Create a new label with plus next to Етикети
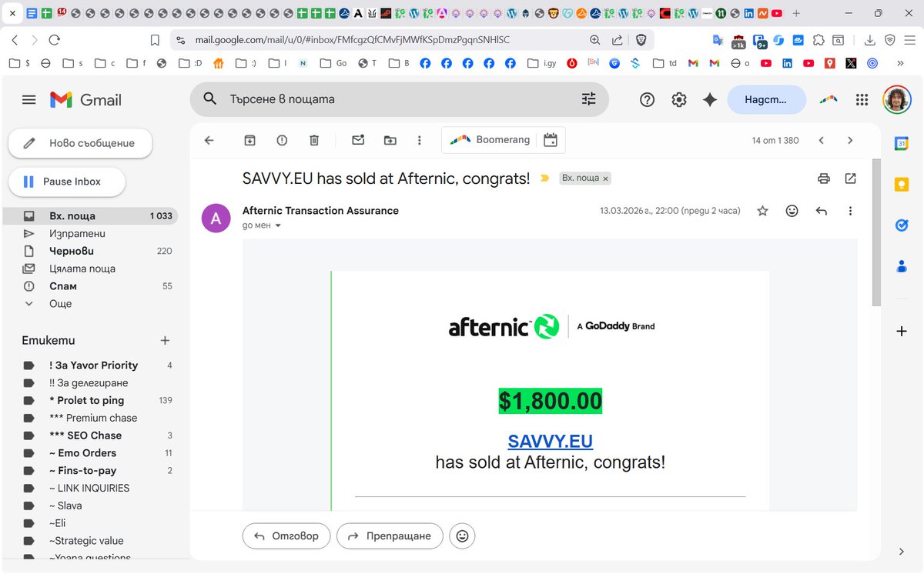Image resolution: width=924 pixels, height=574 pixels. [164, 340]
